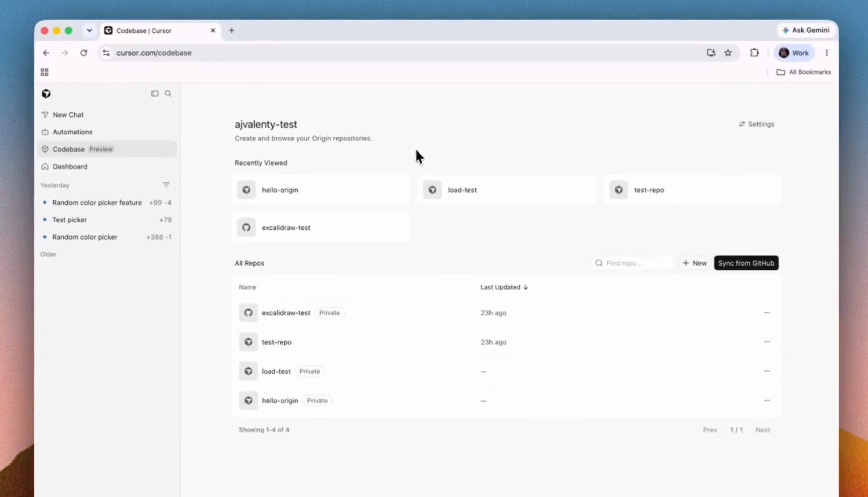Click the Prev pagination button
Screen dimensions: 868x497
click(x=710, y=430)
